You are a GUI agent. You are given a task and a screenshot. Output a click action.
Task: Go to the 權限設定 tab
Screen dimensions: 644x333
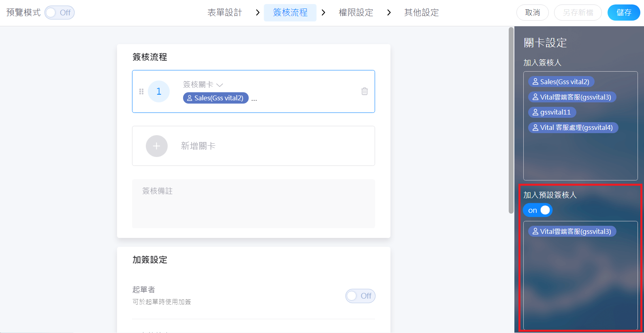click(356, 13)
